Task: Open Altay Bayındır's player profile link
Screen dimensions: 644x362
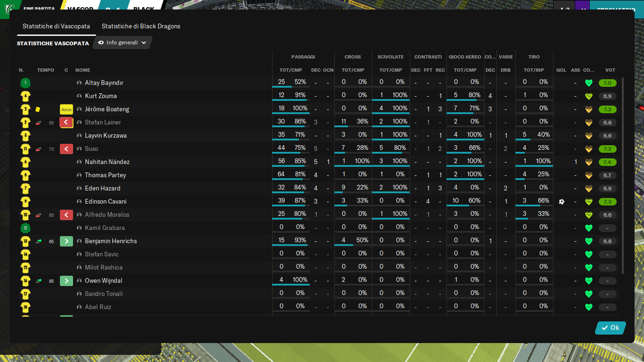Action: 104,83
